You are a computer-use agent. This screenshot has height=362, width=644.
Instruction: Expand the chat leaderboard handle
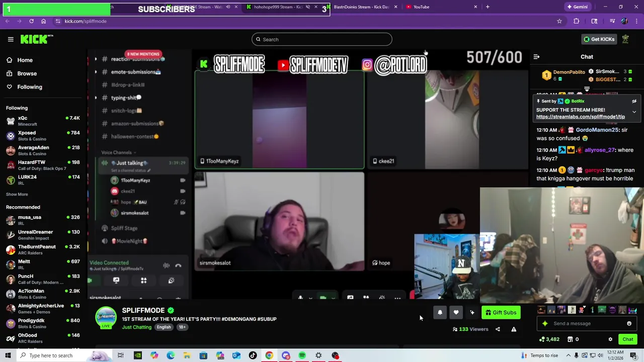[587, 89]
